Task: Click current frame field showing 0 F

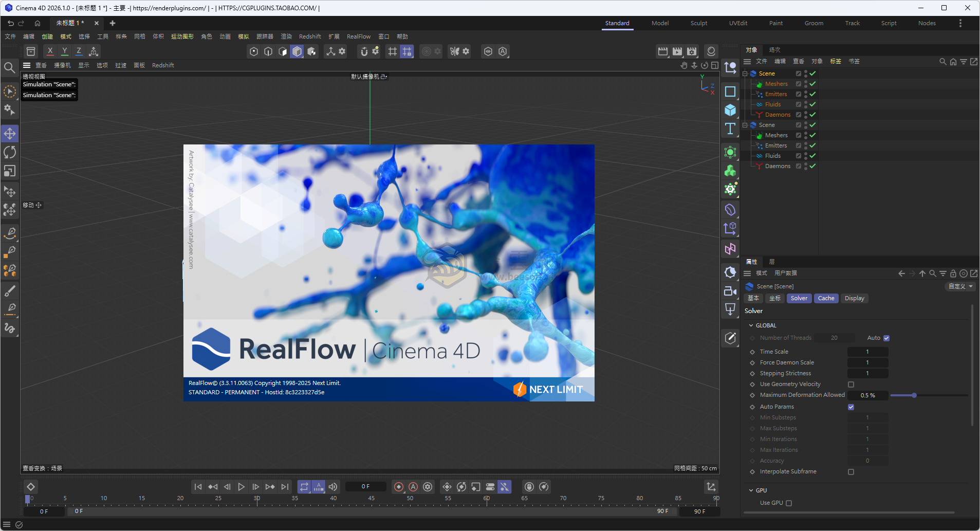Action: [x=365, y=486]
